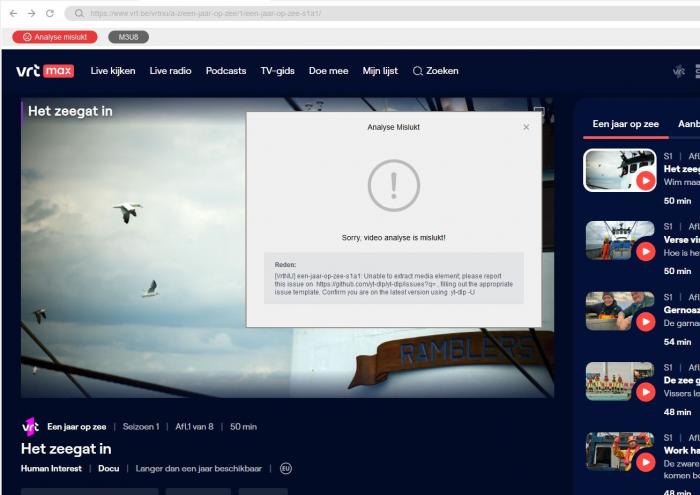
Task: Open the TV-gids page
Action: click(x=277, y=71)
